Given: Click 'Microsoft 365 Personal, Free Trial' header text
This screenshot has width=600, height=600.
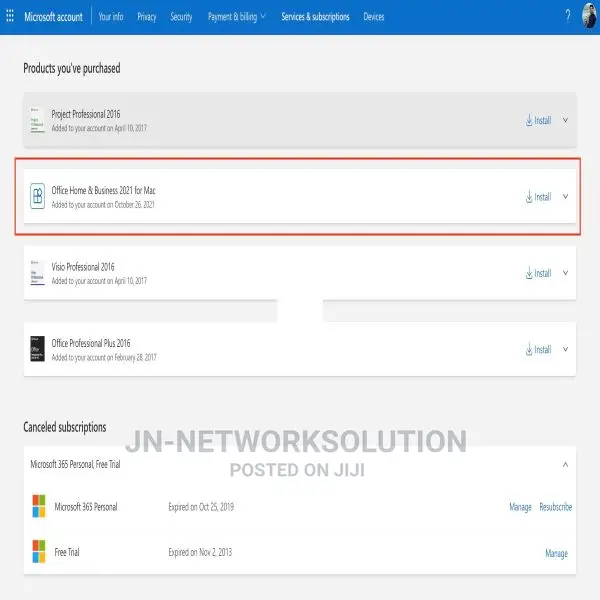Looking at the screenshot, I should coord(75,464).
